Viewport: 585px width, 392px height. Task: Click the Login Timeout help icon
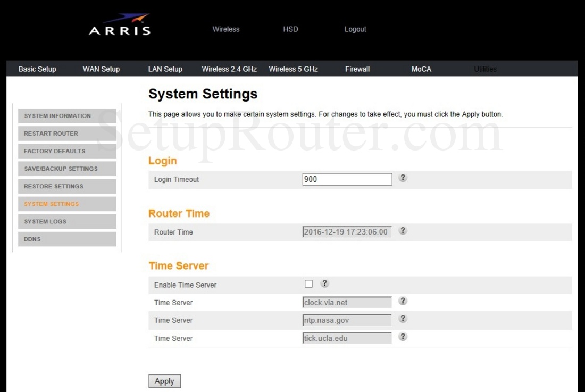click(403, 178)
